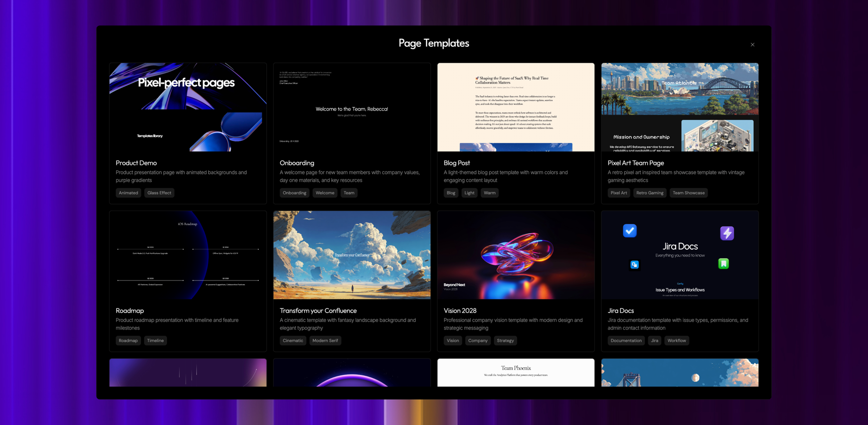
Task: Open the Blog Post template
Action: (516, 107)
